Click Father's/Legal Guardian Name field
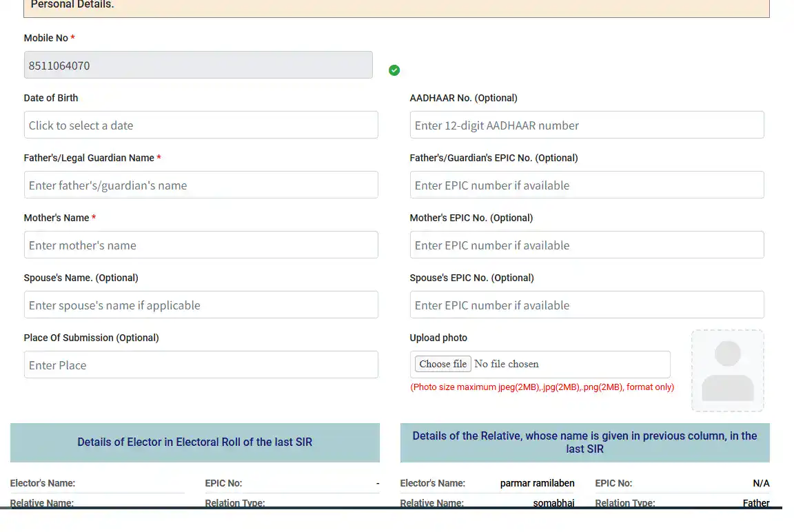The height and width of the screenshot is (532, 794). coord(201,185)
